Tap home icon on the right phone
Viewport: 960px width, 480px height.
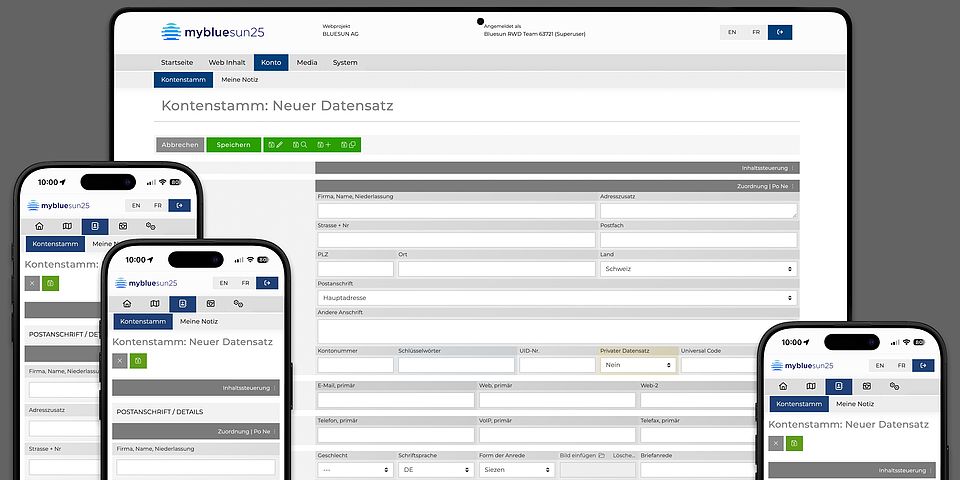783,386
